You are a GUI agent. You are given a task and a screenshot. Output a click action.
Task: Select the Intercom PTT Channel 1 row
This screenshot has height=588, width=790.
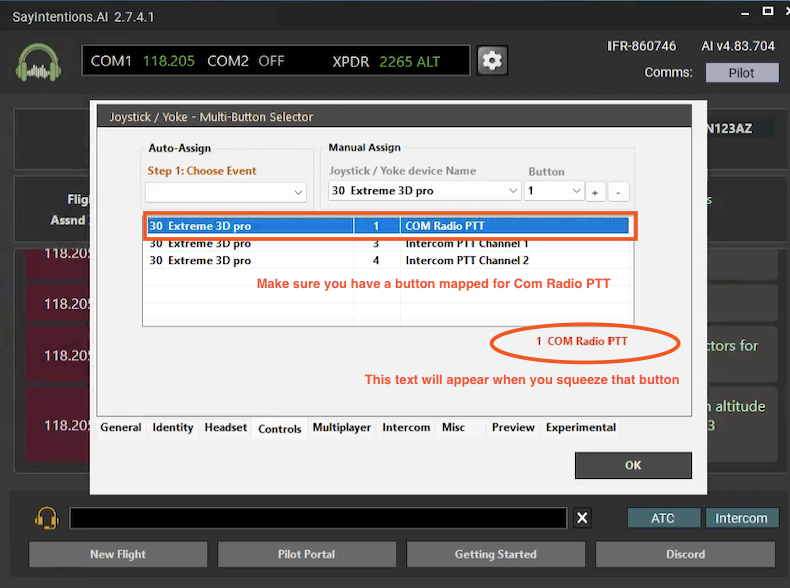tap(388, 244)
